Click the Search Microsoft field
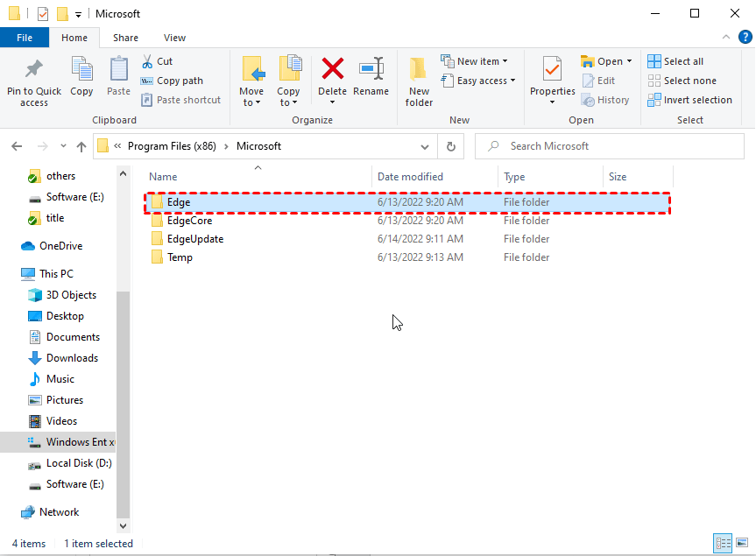Screen dimensions: 756x556 point(610,146)
